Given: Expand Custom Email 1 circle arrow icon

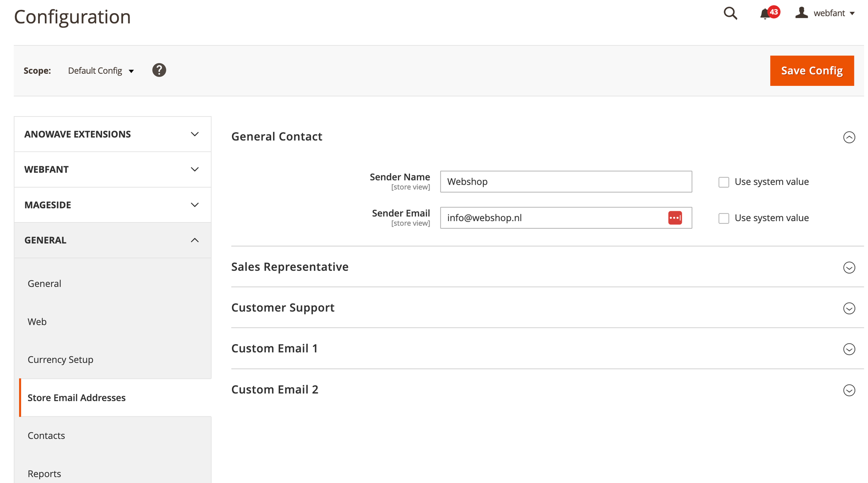Looking at the screenshot, I should pyautogui.click(x=849, y=349).
